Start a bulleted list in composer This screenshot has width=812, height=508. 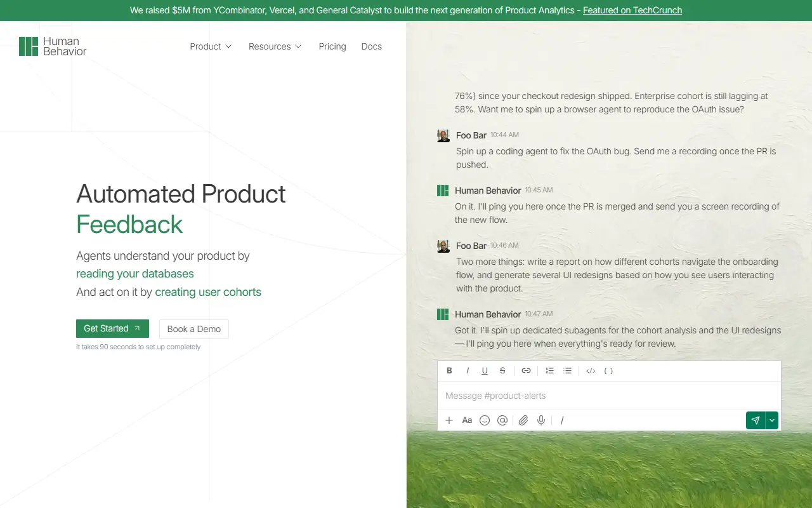[568, 371]
